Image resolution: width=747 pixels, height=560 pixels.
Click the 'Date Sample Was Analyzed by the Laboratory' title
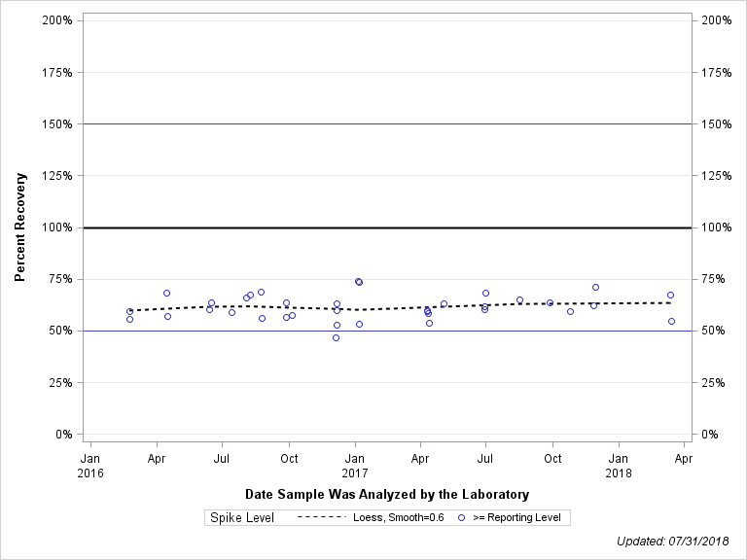point(387,494)
